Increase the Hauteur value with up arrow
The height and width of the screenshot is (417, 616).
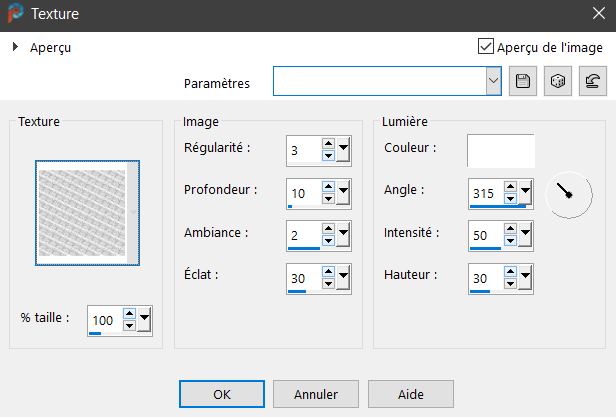[x=510, y=271]
